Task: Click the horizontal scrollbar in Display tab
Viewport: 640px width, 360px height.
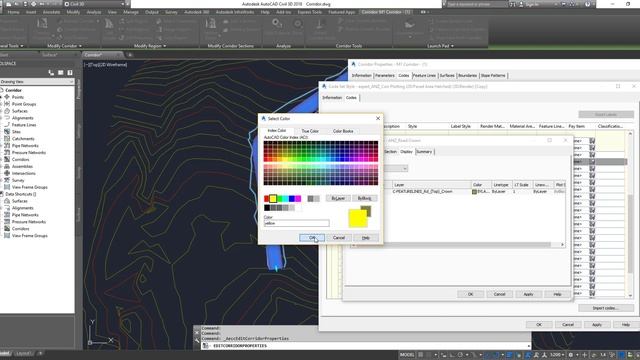Action: pyautogui.click(x=457, y=245)
